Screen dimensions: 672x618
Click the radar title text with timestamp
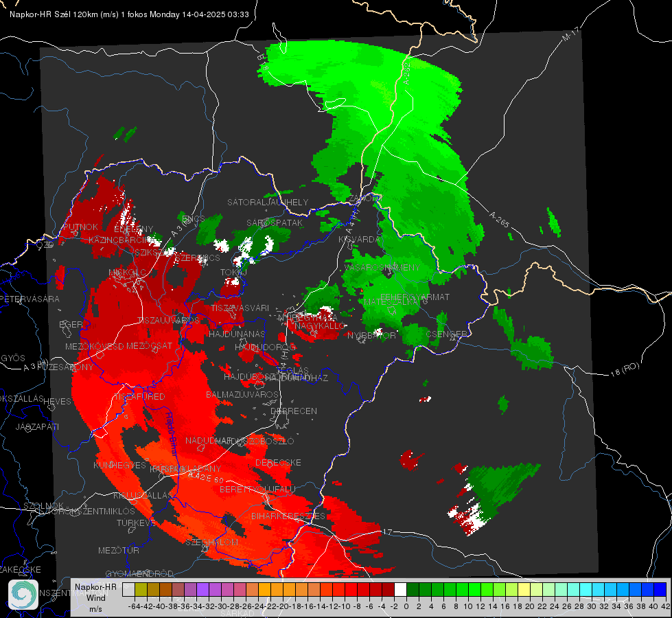tap(129, 14)
